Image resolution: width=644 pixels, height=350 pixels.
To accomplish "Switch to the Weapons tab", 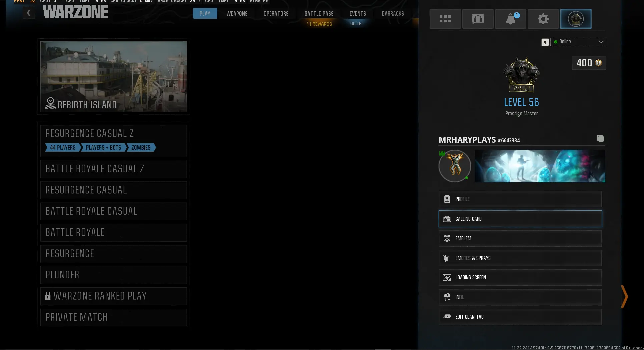I will [x=237, y=14].
